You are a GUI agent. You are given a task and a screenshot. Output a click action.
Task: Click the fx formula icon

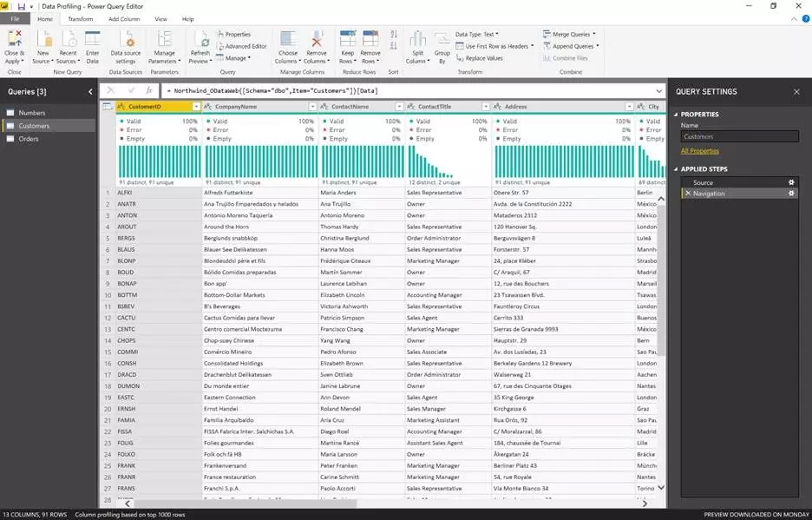click(148, 91)
